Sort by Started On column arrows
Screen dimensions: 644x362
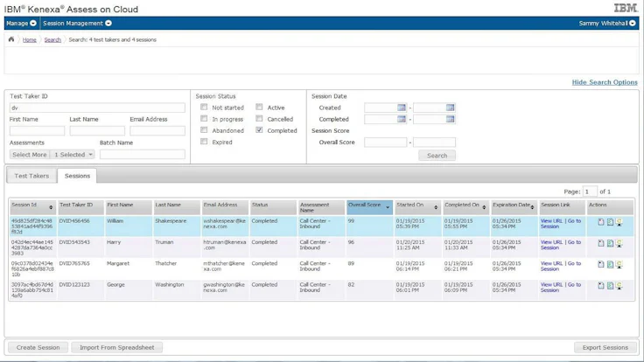(x=436, y=207)
